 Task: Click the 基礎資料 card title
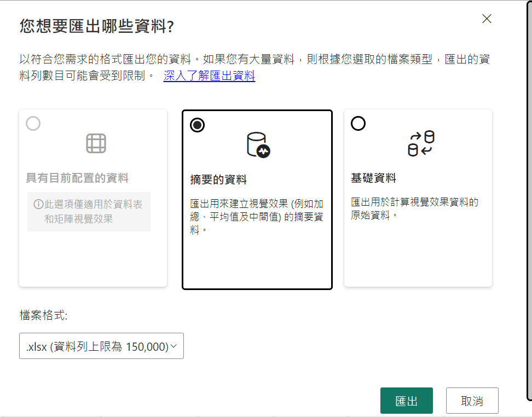point(373,178)
